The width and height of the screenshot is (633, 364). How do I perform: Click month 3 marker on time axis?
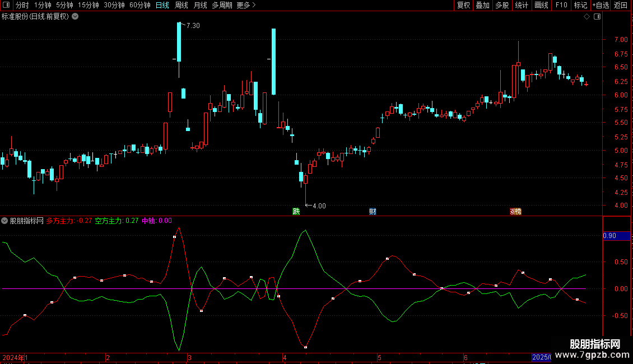[x=189, y=357]
